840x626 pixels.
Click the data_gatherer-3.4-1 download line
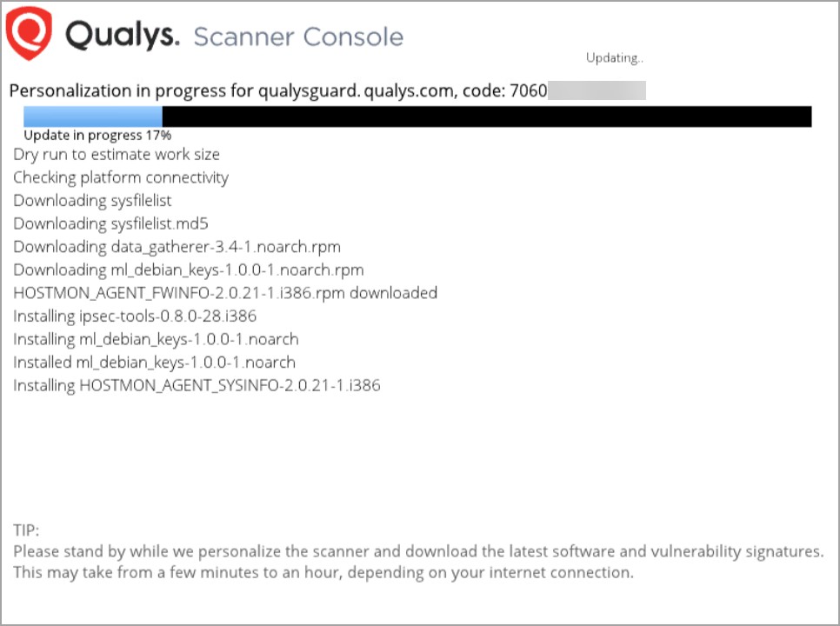[177, 247]
